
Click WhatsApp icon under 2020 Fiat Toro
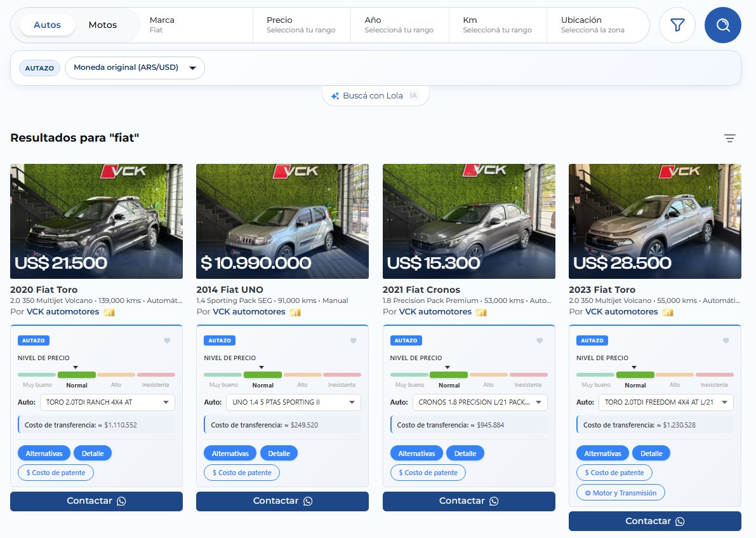click(x=121, y=501)
